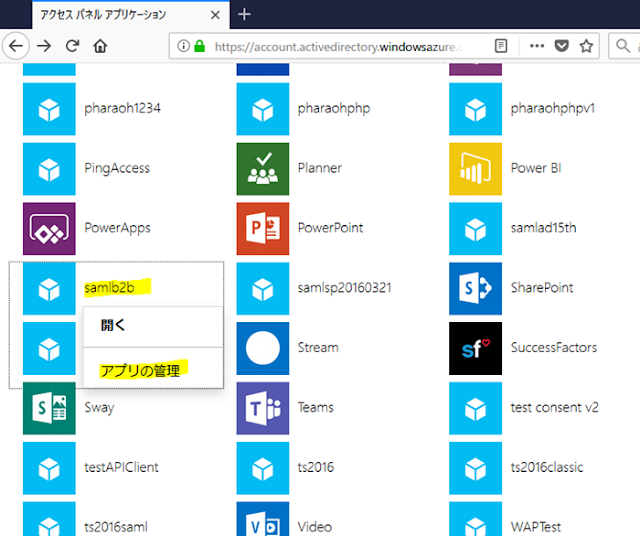Click the samlad15th app icon
Screen dimensions: 640x536
(x=475, y=229)
